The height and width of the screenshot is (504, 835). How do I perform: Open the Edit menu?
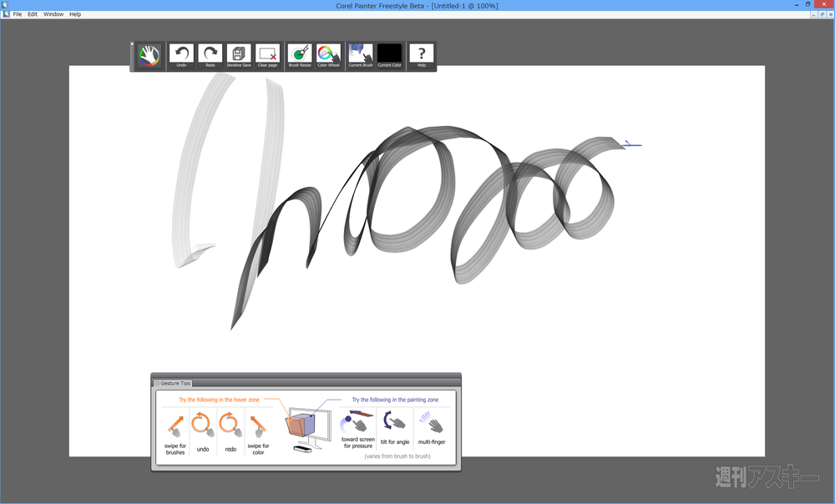[x=33, y=14]
